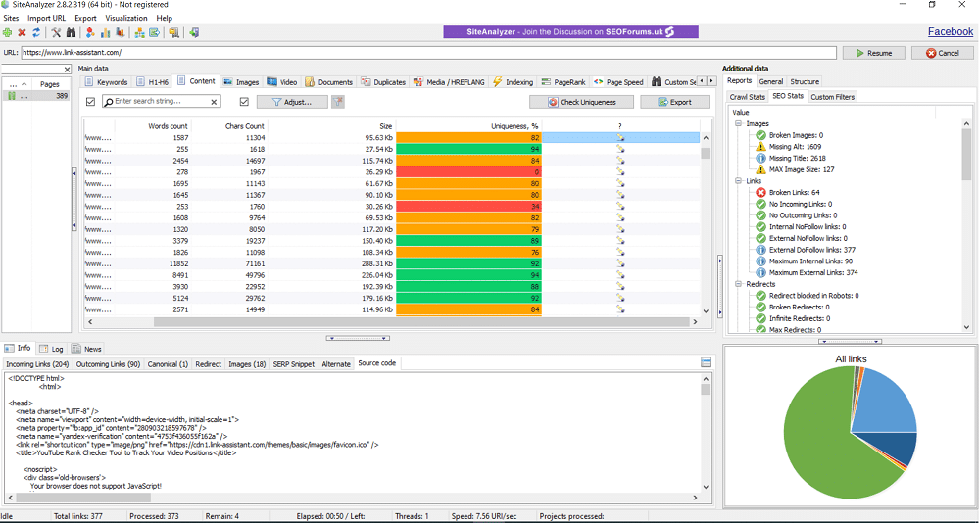Click the down arrow of the content table scrollbar
The image size is (980, 523).
tap(706, 310)
